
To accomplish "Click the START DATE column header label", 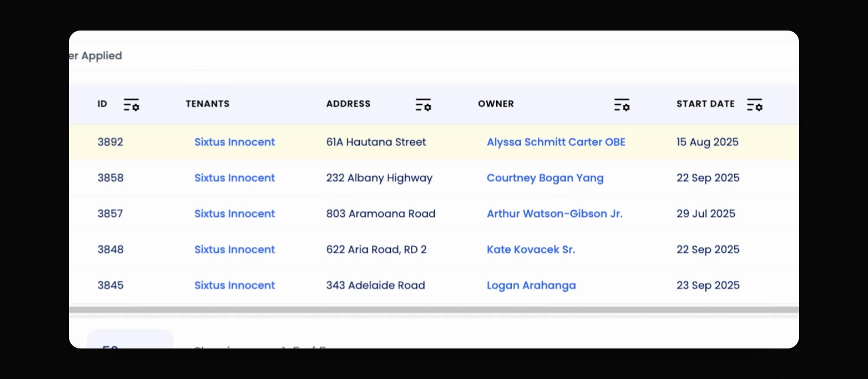I will (705, 104).
